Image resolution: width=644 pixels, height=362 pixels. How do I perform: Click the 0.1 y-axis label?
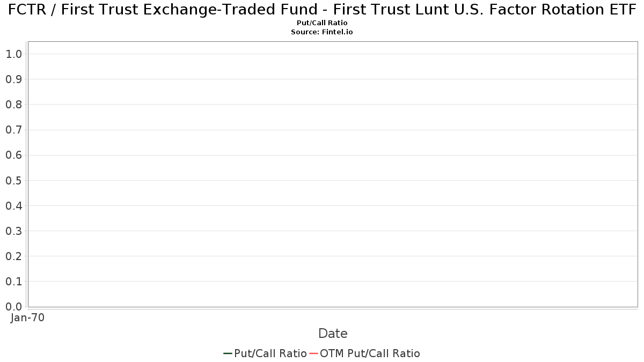point(13,282)
